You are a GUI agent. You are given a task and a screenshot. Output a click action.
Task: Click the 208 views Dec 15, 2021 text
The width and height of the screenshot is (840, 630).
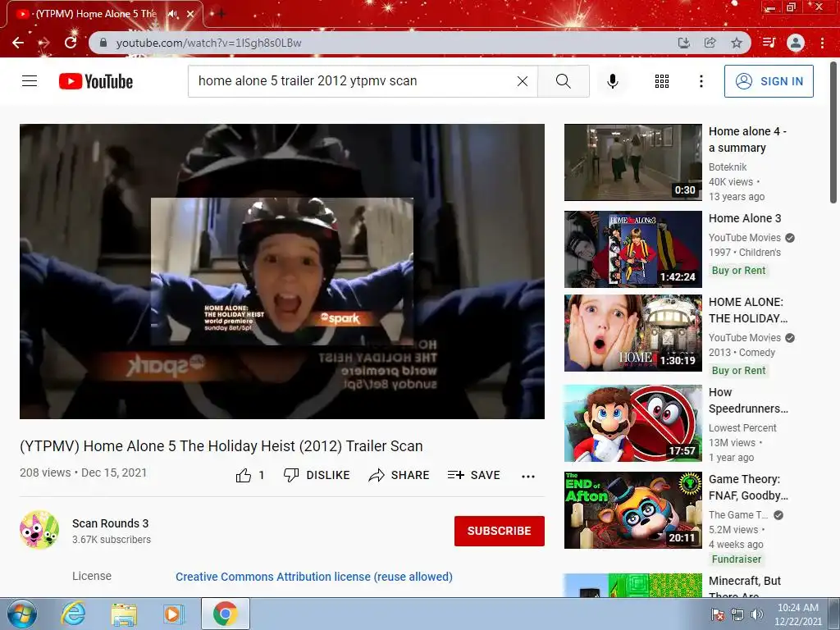(x=83, y=472)
